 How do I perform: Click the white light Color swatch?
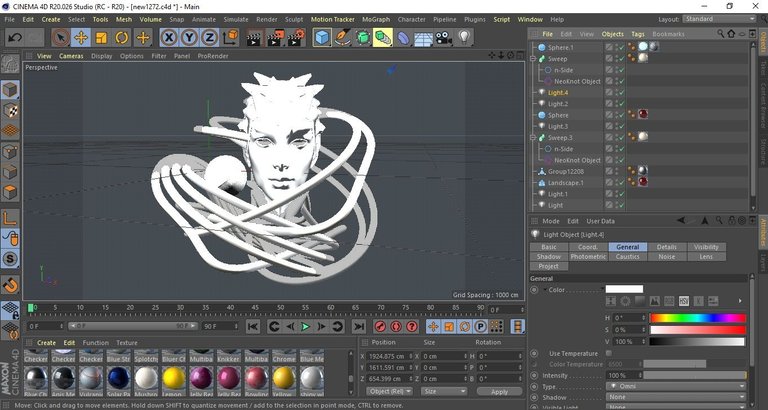click(624, 289)
